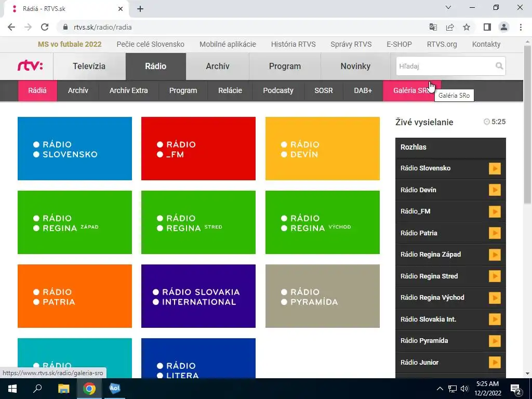Play Rádio_FM live stream

tap(495, 212)
